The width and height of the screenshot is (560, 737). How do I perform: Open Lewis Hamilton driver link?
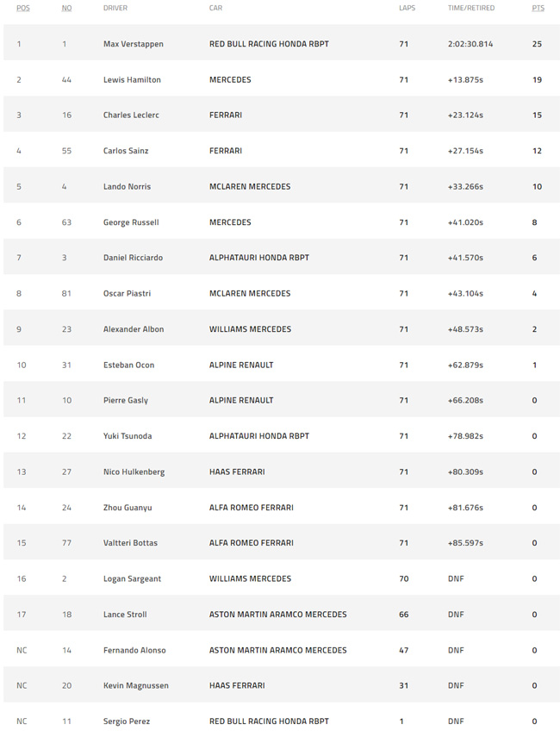(x=132, y=80)
